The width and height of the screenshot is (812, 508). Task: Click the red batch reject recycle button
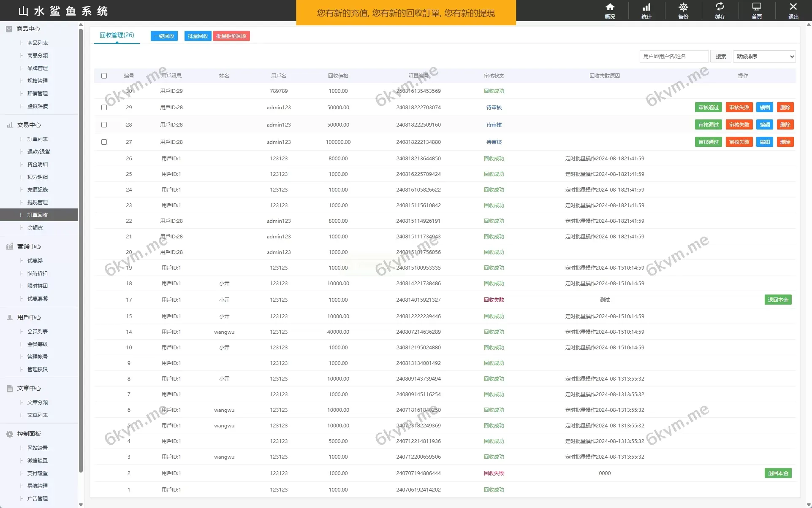[x=231, y=36]
